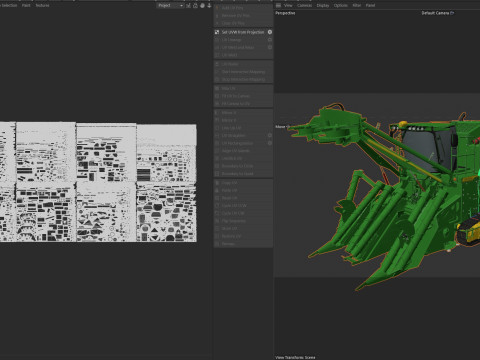Run the UV Straighten command

click(x=241, y=135)
